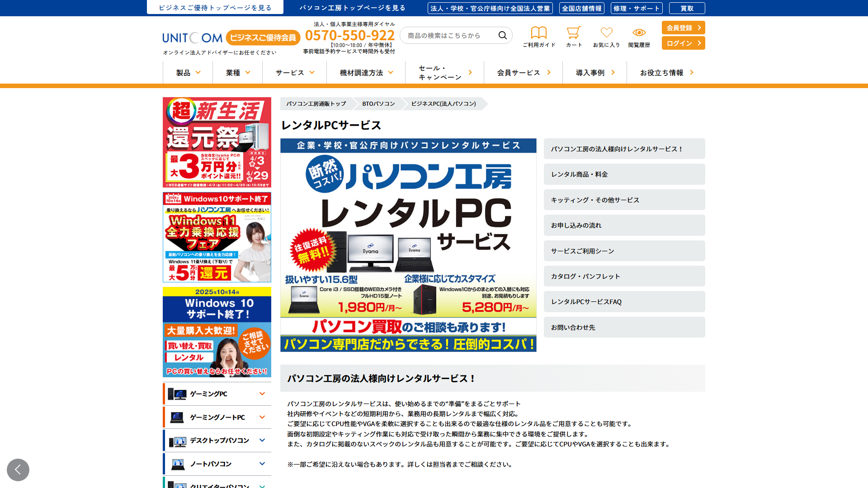Image resolution: width=868 pixels, height=488 pixels.
Task: Open the 導入事例 menu item
Action: 590,72
